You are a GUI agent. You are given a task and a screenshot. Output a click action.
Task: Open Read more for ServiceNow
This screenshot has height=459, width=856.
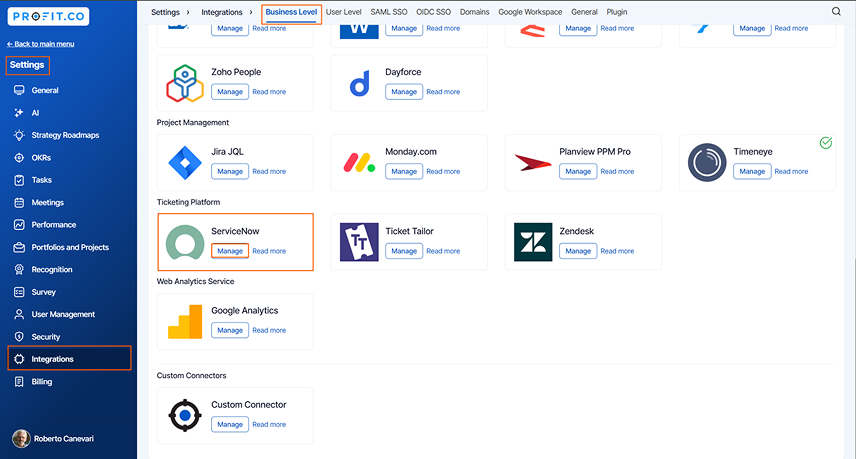click(x=269, y=251)
